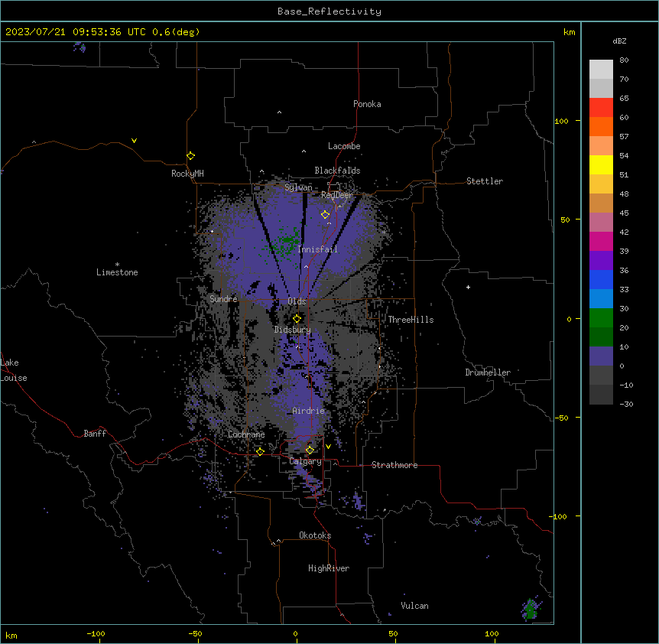Select the yellow 51–54 dBZ legend swatch
Screen dimensions: 659x644
pyautogui.click(x=601, y=164)
